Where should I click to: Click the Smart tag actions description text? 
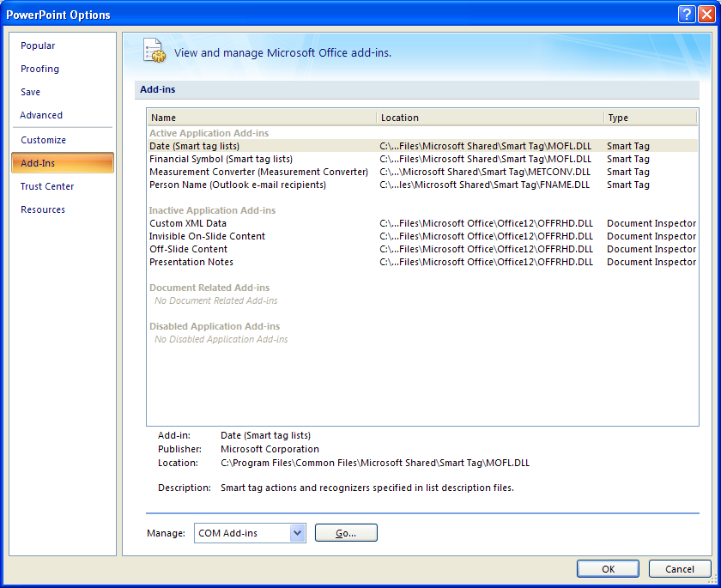pos(367,488)
